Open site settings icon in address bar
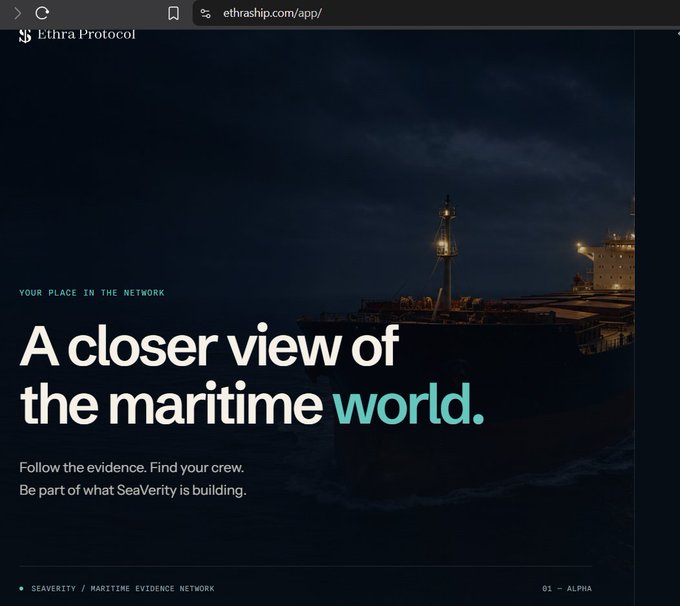 point(206,13)
